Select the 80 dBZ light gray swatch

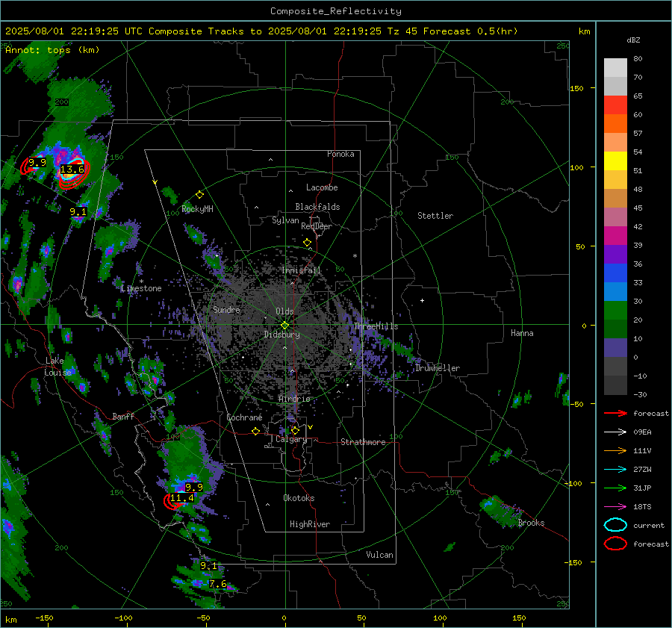615,68
